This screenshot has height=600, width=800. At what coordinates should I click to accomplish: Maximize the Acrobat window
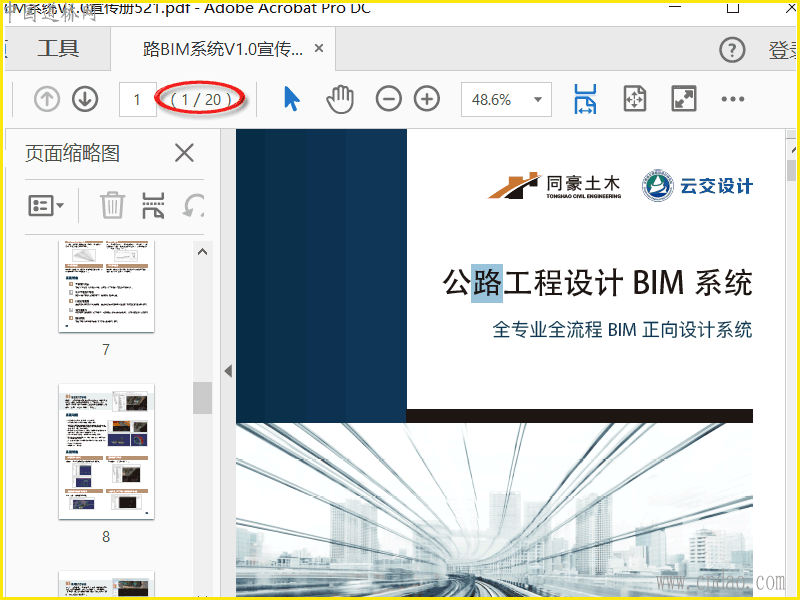(x=733, y=7)
